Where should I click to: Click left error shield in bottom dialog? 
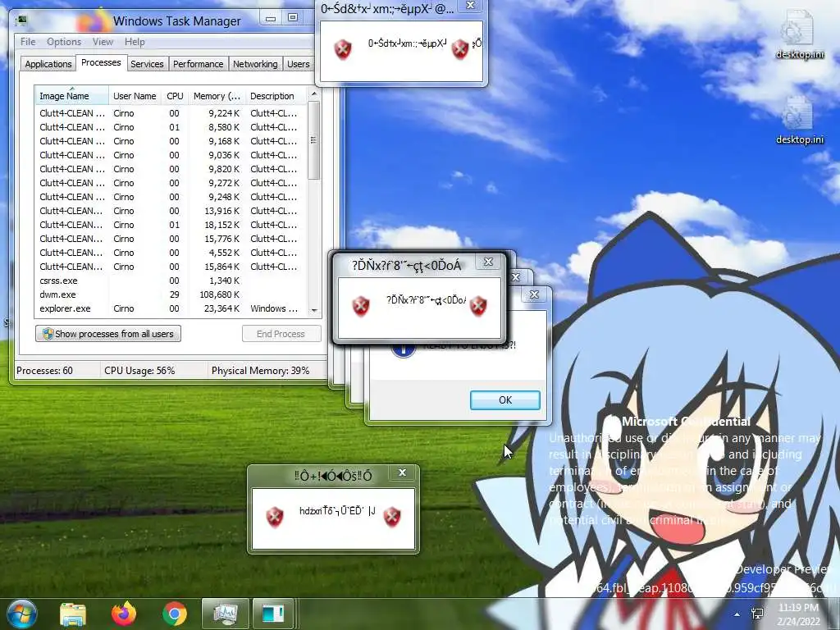pos(275,518)
